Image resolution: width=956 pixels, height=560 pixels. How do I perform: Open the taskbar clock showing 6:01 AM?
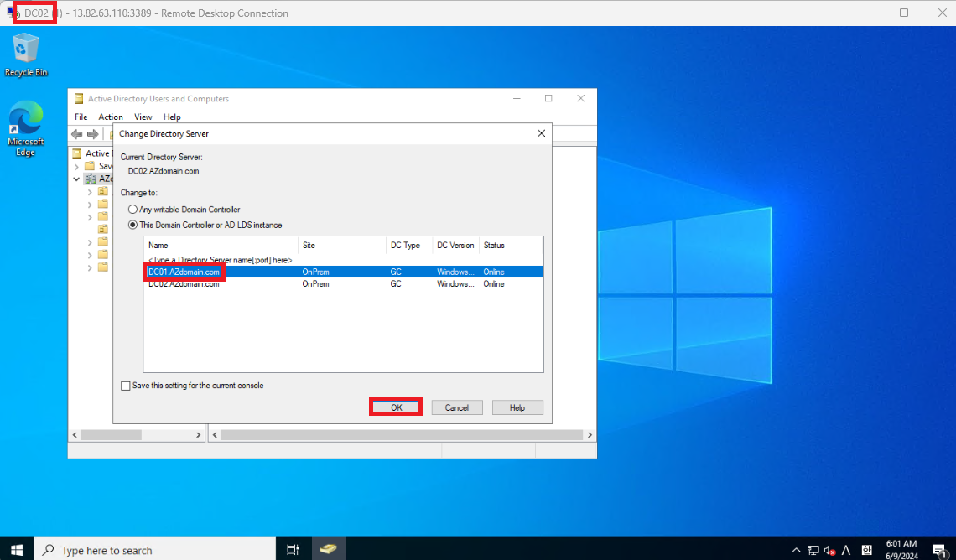pyautogui.click(x=901, y=550)
